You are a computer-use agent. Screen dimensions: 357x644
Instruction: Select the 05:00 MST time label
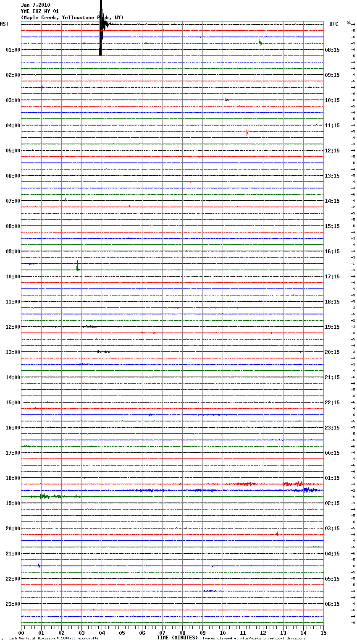[13, 151]
